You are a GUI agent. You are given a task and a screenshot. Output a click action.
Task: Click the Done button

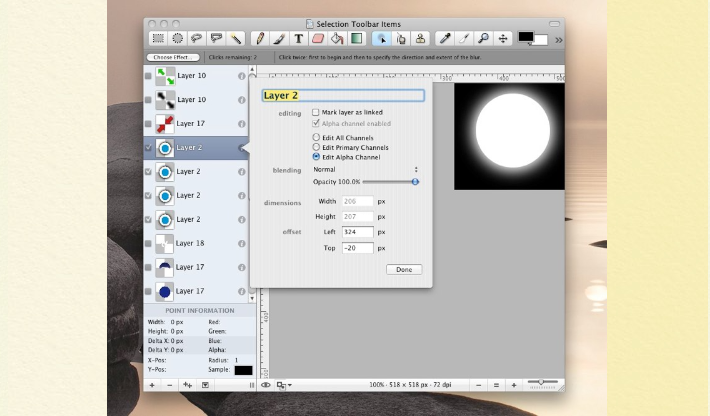pos(404,270)
